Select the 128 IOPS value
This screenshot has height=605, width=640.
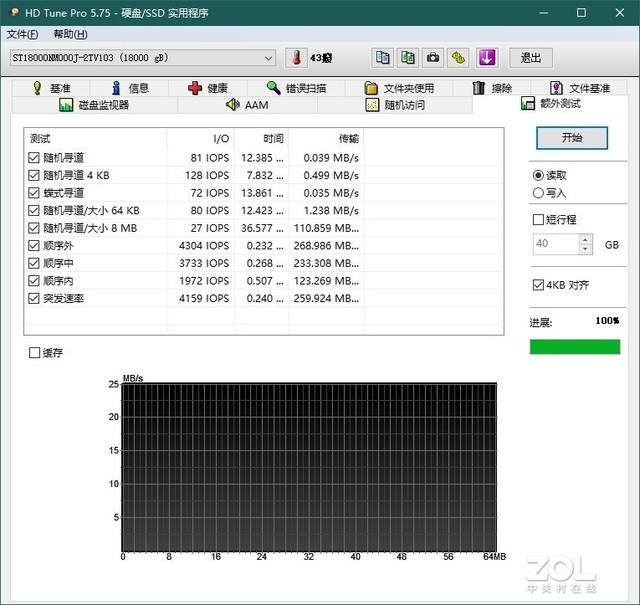[x=207, y=175]
